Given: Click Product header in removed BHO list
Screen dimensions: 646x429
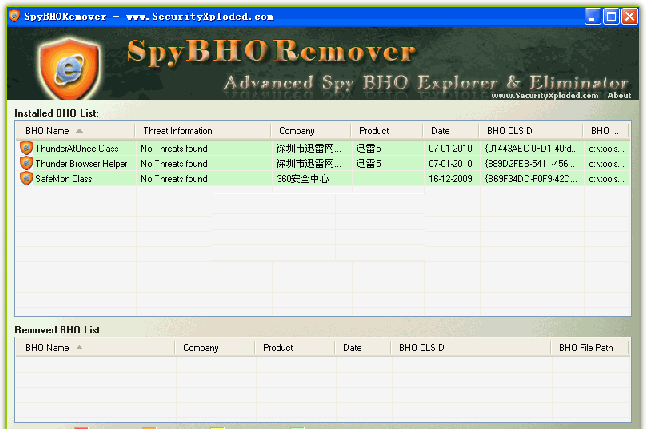Looking at the screenshot, I should click(278, 348).
